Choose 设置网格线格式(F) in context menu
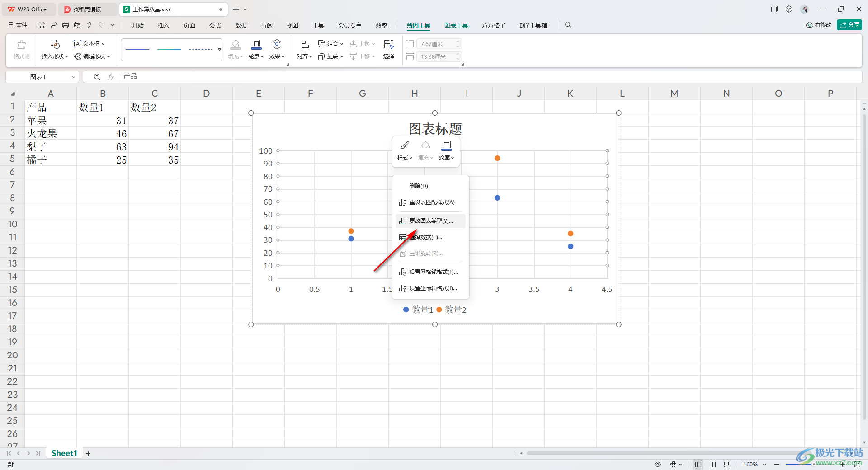Viewport: 868px width, 470px height. tap(431, 272)
